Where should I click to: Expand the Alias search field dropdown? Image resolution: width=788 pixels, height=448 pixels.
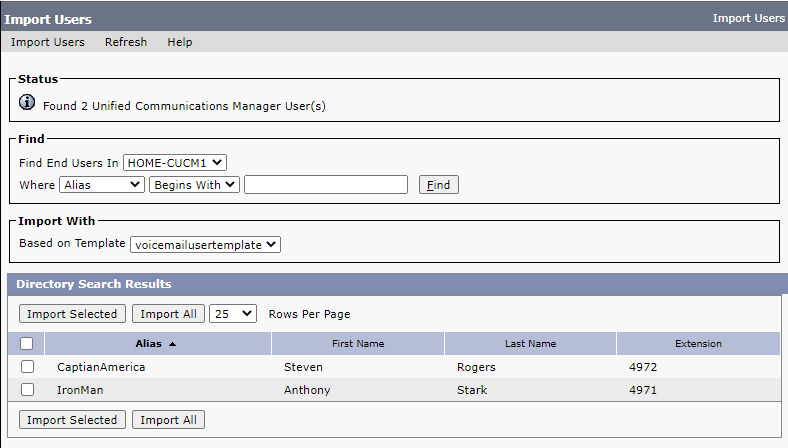[101, 185]
